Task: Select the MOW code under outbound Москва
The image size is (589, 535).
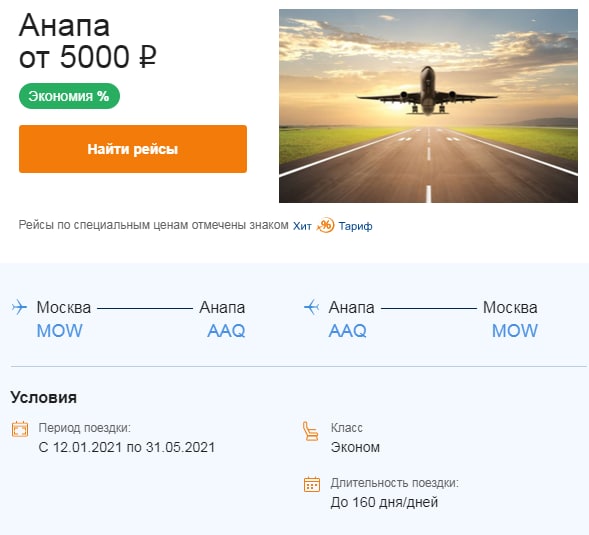Action: point(60,331)
